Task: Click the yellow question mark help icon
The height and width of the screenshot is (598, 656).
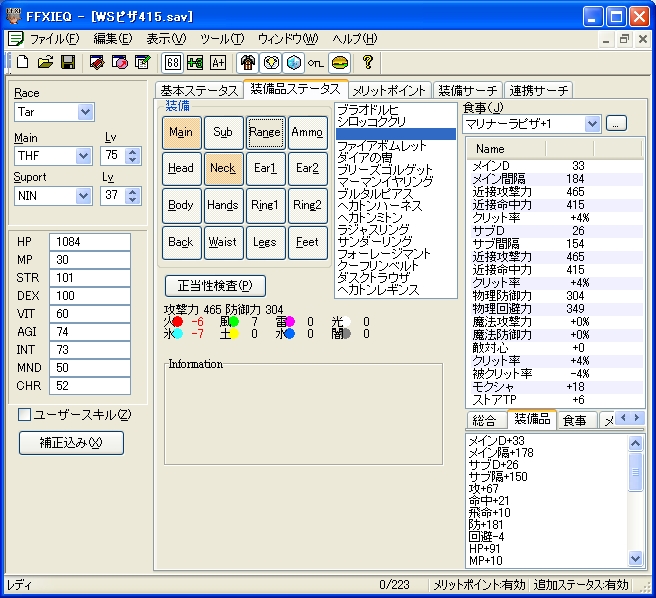Action: coord(368,62)
